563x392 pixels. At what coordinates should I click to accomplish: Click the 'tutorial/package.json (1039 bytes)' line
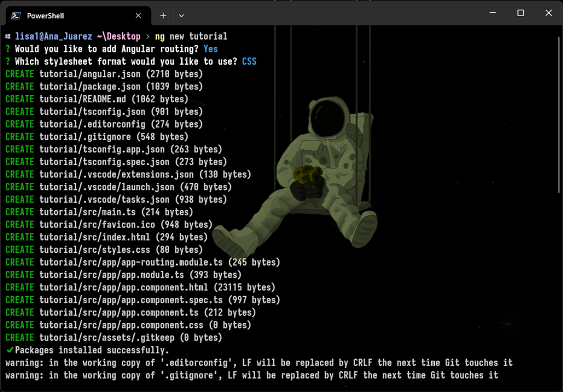(x=104, y=87)
